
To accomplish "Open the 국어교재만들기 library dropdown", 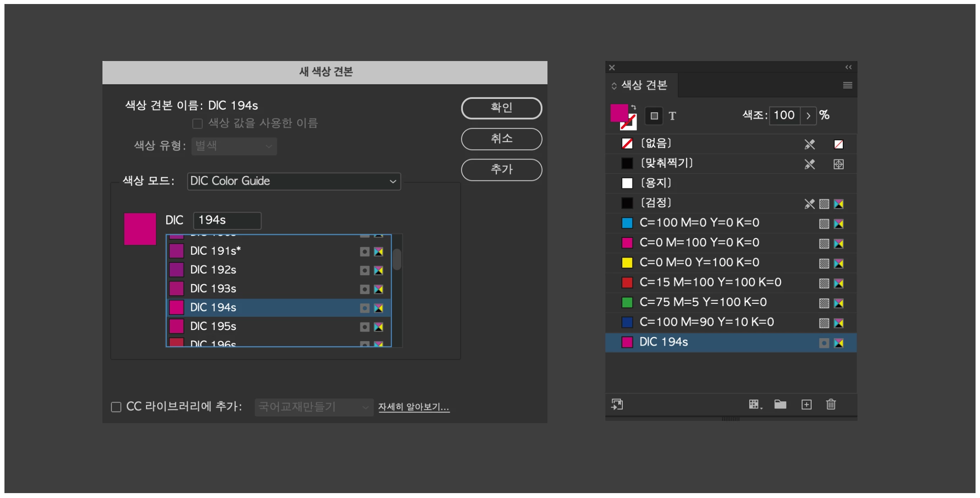I will click(x=314, y=407).
